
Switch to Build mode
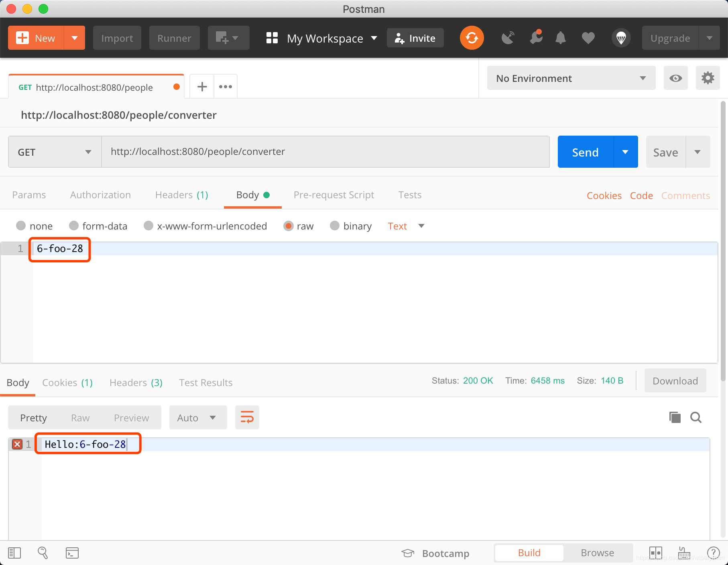point(529,553)
